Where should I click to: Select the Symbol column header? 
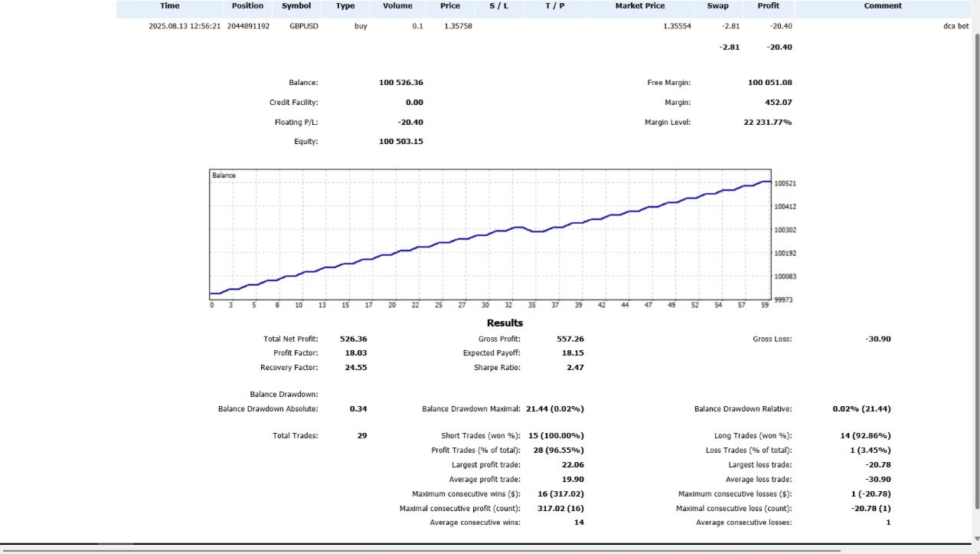tap(296, 6)
